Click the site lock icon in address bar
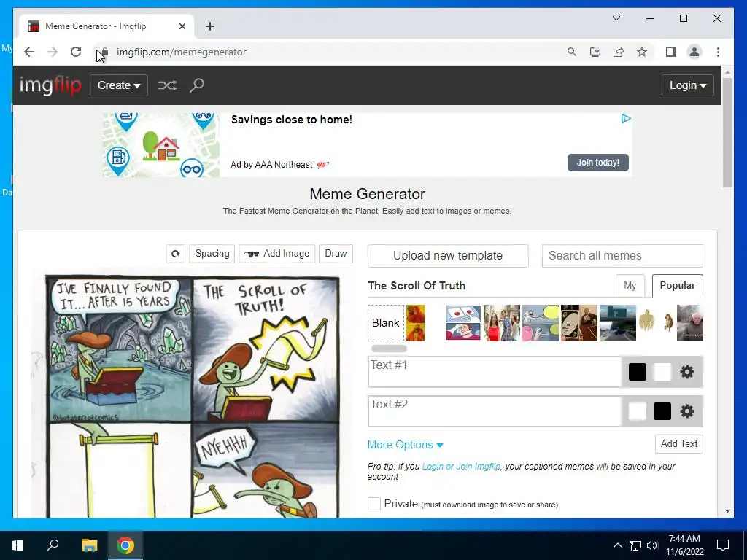The width and height of the screenshot is (747, 560). (x=105, y=52)
